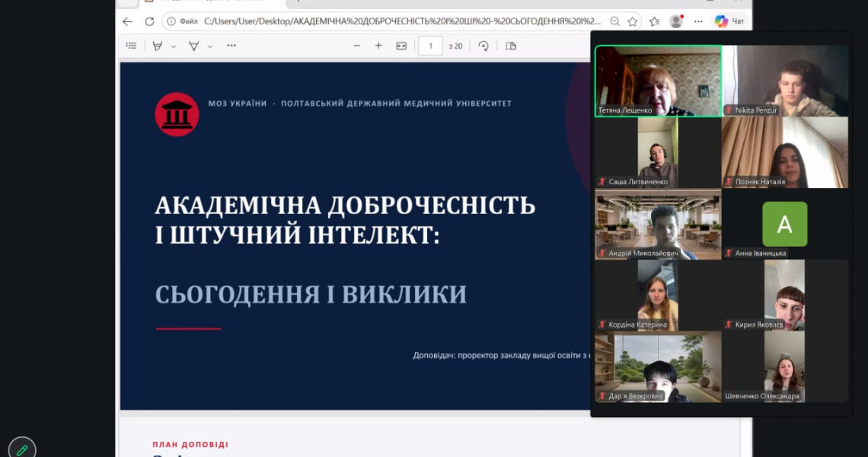Click the page count text 'з 20'
Screen dimensions: 868x457
tap(455, 46)
